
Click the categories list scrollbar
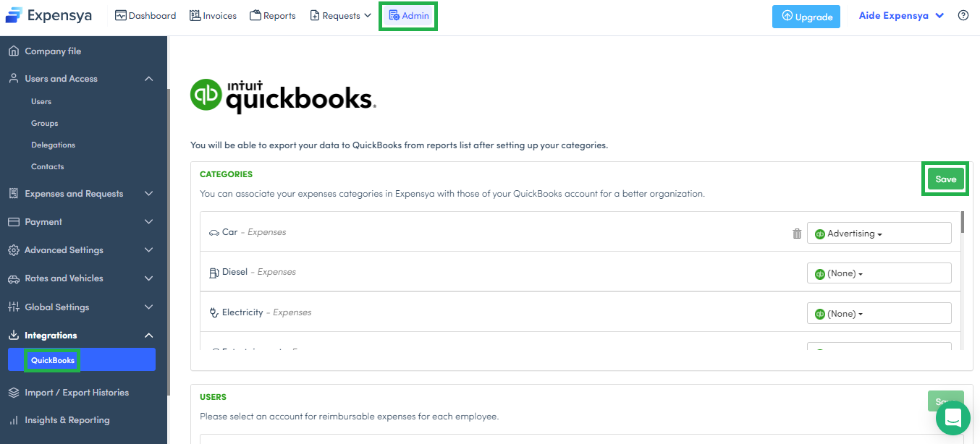[962, 223]
